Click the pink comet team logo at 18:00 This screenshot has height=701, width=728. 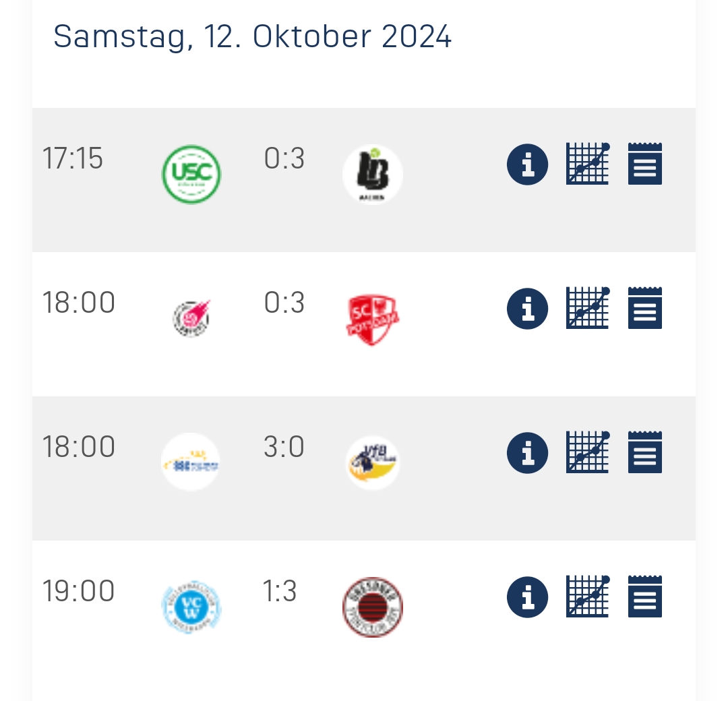click(x=191, y=318)
